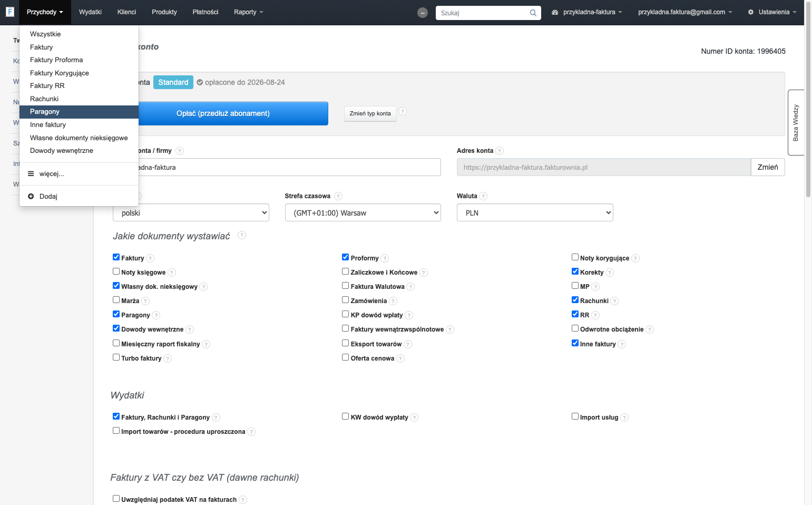Click the Ustawienia gear icon

point(751,12)
